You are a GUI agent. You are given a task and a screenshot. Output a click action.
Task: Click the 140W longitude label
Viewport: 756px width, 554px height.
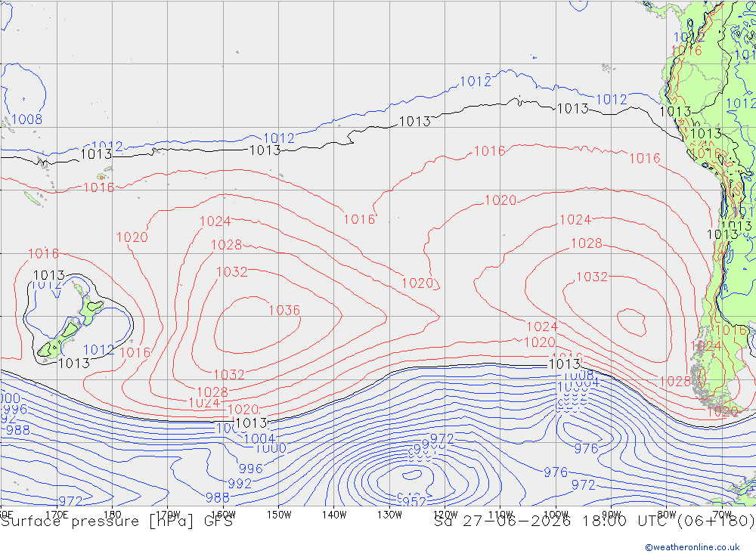tap(334, 515)
